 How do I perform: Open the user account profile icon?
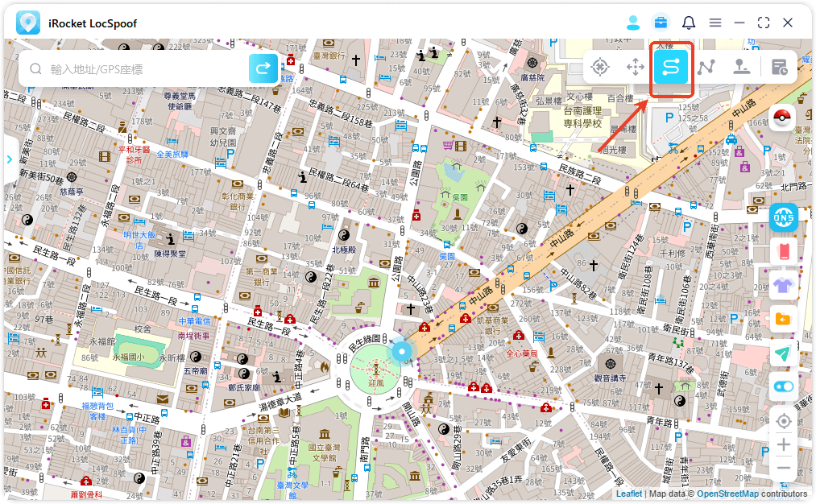point(633,23)
